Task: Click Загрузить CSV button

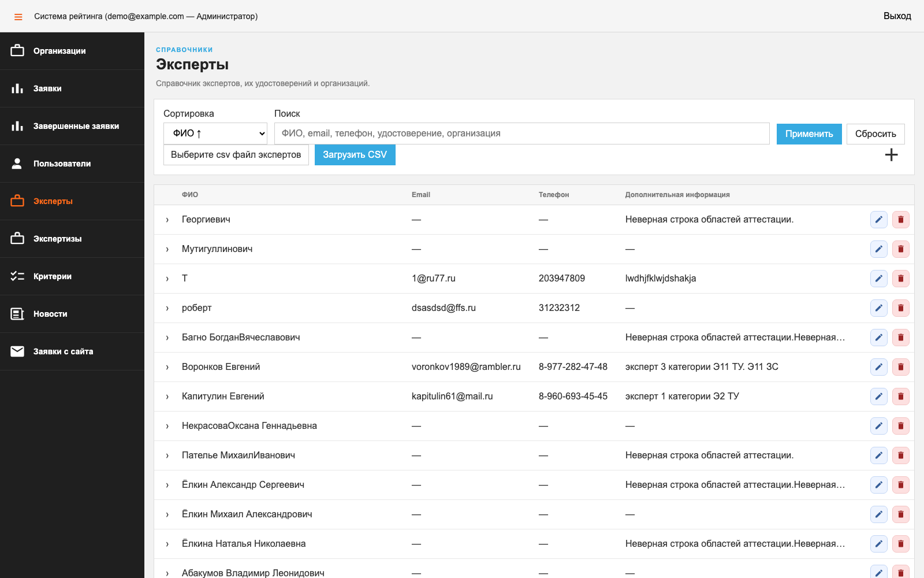Action: click(355, 155)
